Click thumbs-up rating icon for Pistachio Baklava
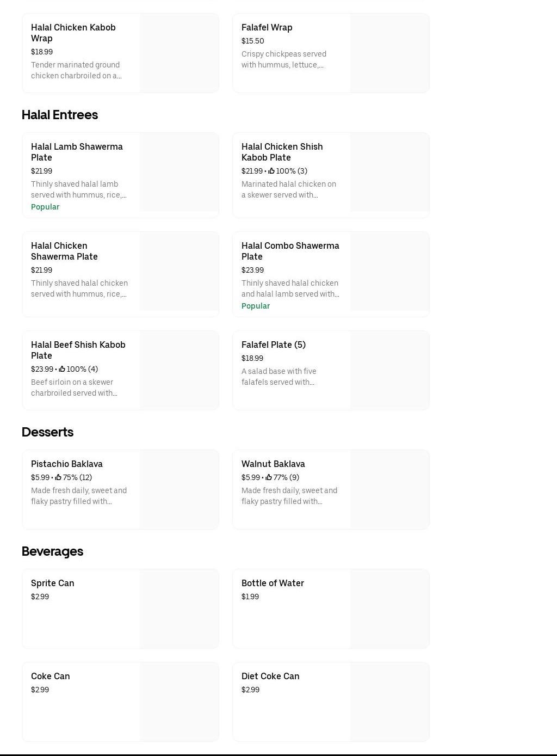This screenshot has width=557, height=756. [58, 477]
